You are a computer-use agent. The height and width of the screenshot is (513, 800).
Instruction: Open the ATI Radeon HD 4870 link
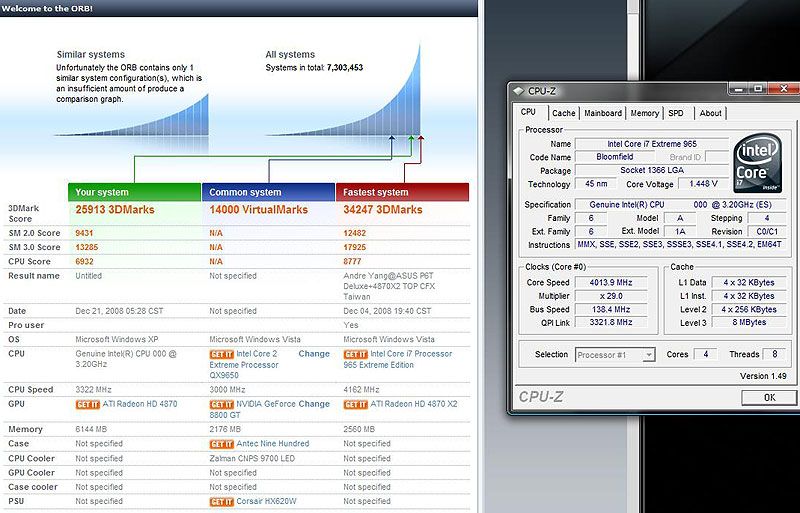click(140, 404)
